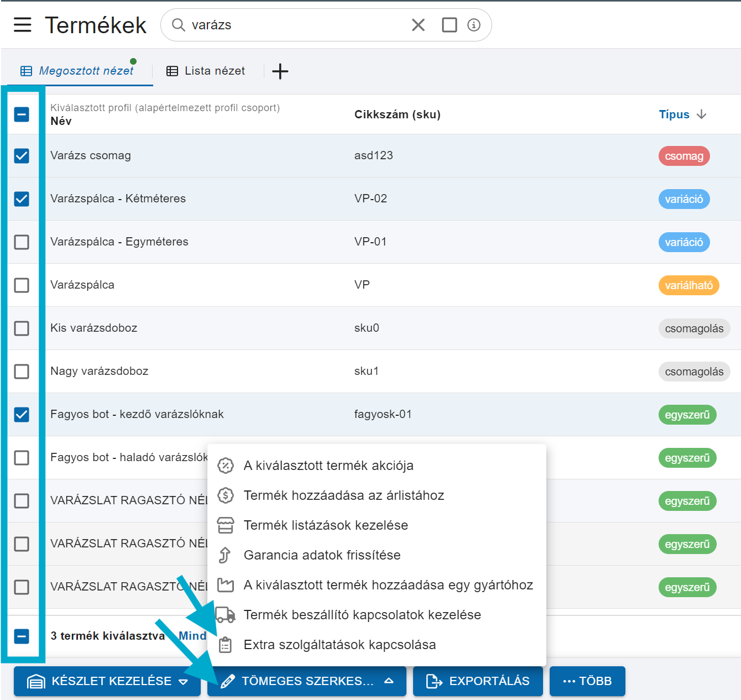The image size is (741, 700).
Task: Click the sku0 cell
Action: (x=367, y=328)
